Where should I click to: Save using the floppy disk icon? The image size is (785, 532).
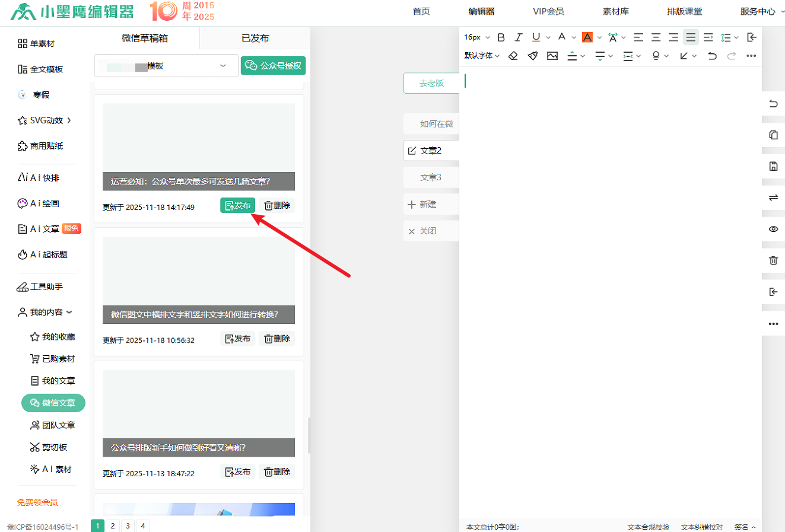click(x=773, y=166)
